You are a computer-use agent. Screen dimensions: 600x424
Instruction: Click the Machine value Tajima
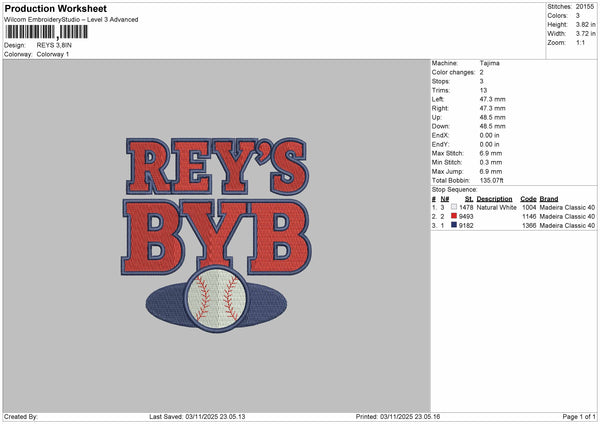490,62
